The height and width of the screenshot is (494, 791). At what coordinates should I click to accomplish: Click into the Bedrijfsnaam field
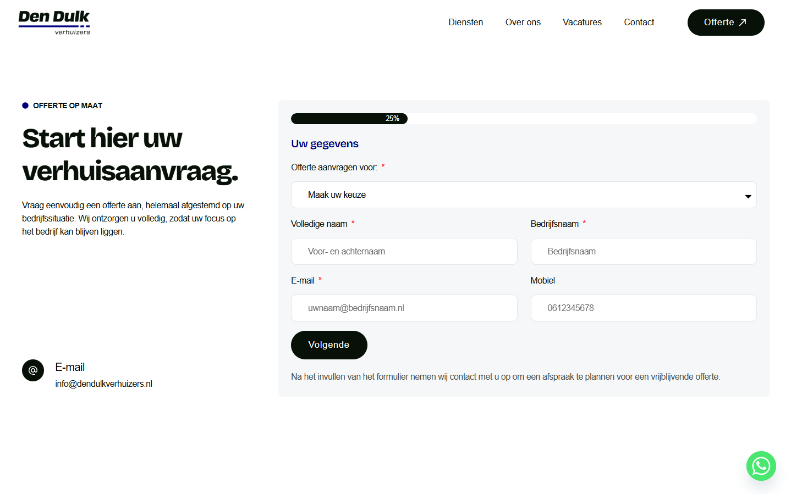[x=643, y=251]
